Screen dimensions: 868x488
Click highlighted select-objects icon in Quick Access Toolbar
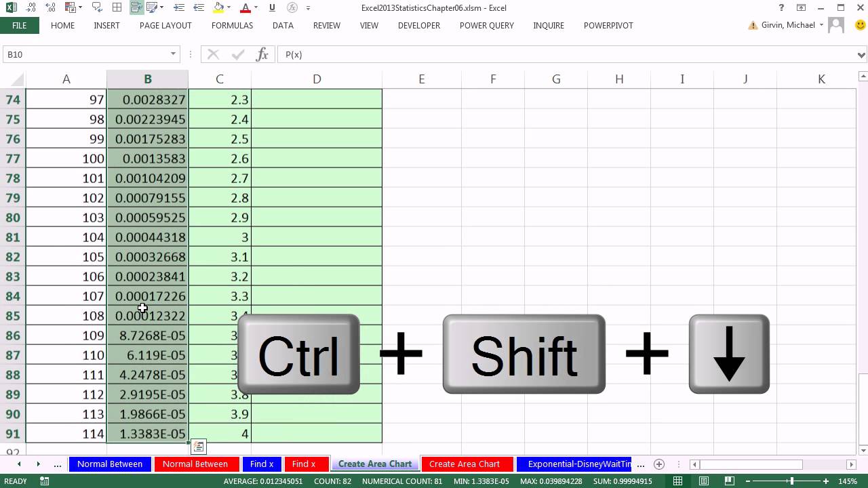136,7
